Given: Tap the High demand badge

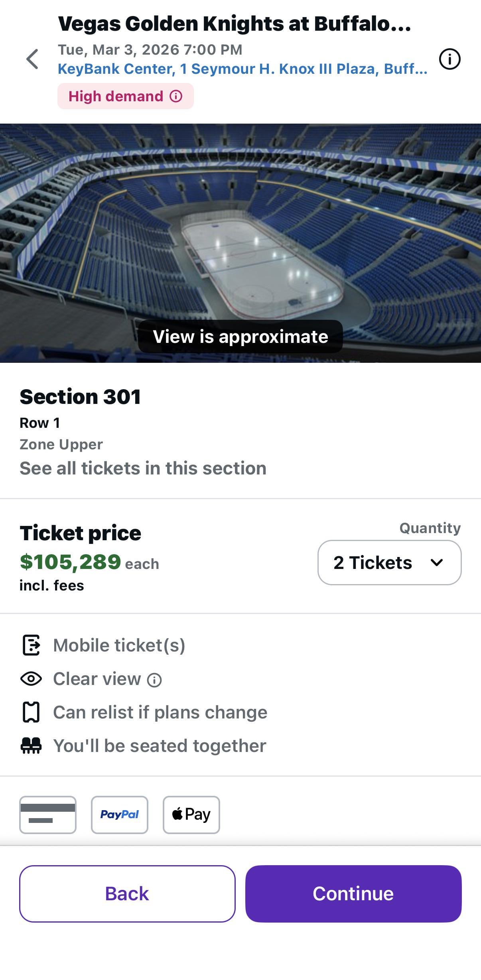Looking at the screenshot, I should [x=116, y=96].
